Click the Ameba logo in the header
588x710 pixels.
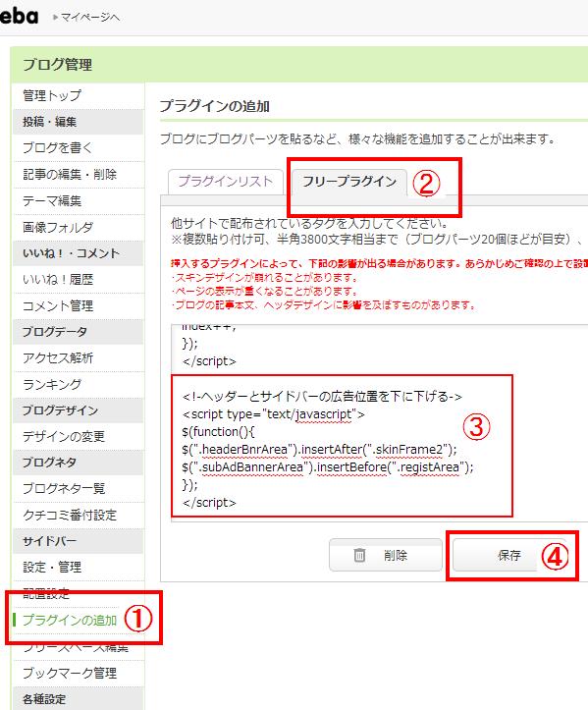pos(19,17)
